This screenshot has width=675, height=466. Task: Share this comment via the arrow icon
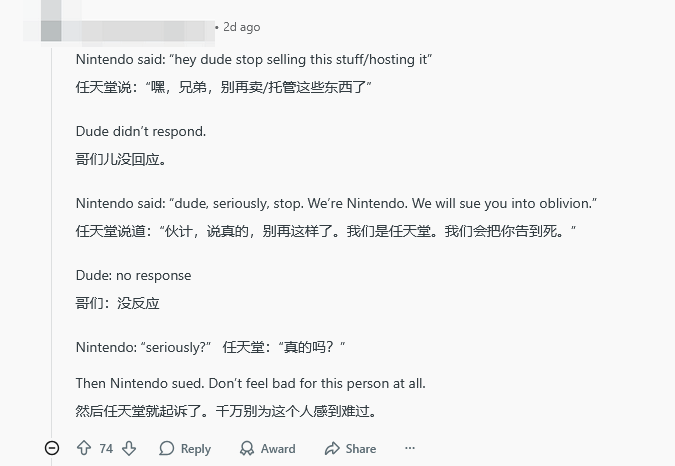(332, 449)
